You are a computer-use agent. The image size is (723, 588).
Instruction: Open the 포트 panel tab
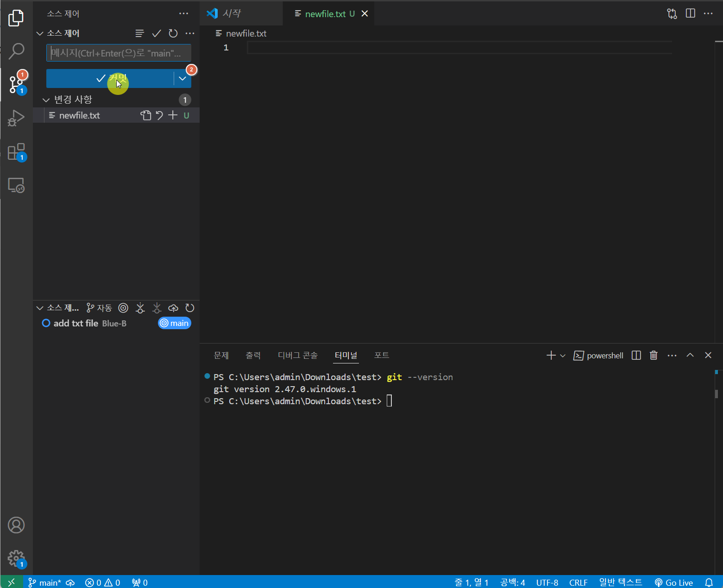point(382,355)
